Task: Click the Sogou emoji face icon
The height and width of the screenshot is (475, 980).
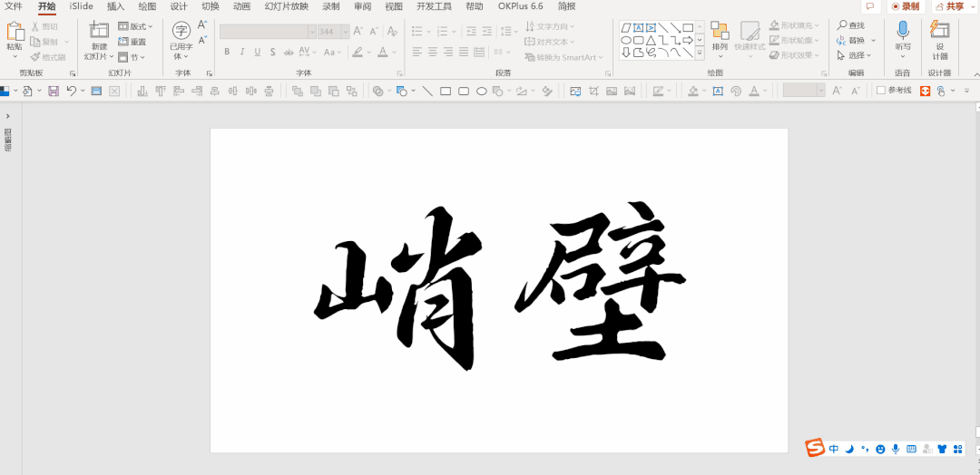Action: coord(880,449)
